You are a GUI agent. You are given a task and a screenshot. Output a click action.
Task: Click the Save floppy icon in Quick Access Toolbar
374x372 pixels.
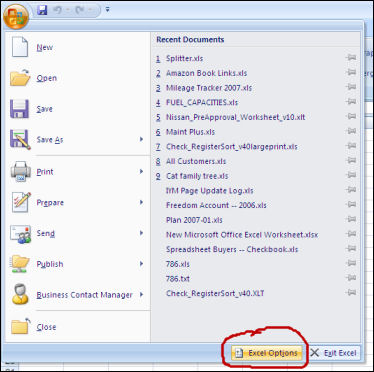pyautogui.click(x=42, y=10)
